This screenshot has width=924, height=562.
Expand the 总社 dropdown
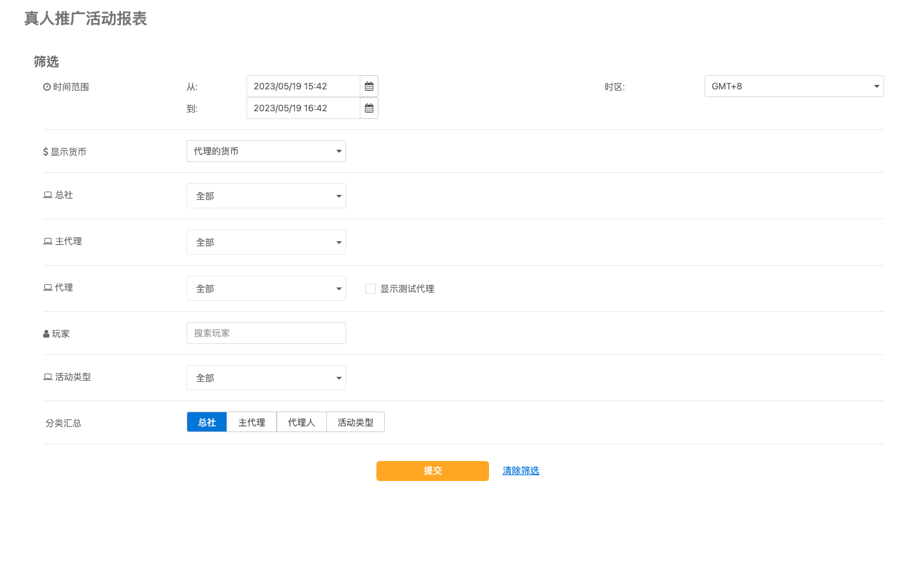(x=266, y=196)
